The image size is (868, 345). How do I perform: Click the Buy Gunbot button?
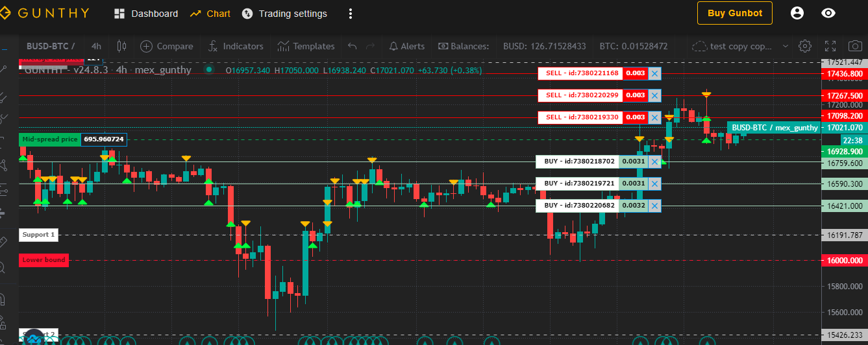point(735,13)
